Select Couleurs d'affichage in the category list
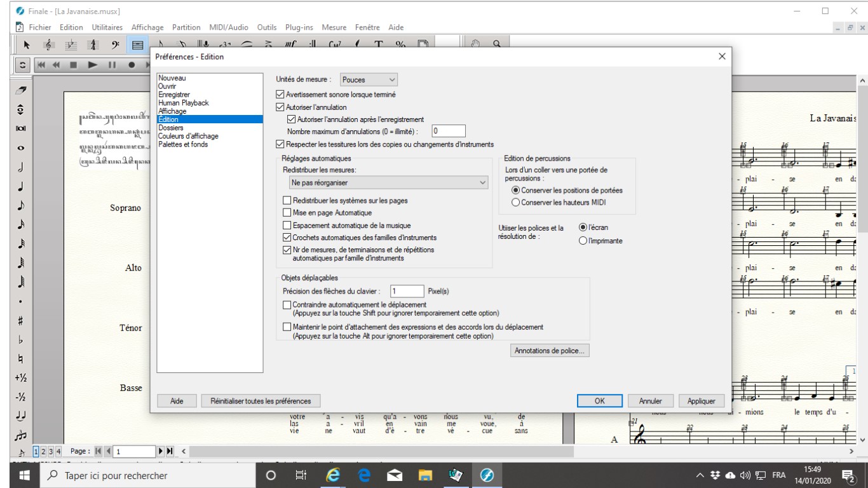Screen dimensions: 868x488 187,135
